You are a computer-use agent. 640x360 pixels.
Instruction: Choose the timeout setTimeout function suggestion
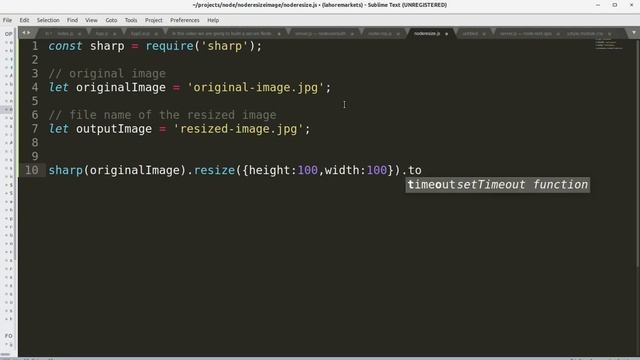pyautogui.click(x=498, y=185)
